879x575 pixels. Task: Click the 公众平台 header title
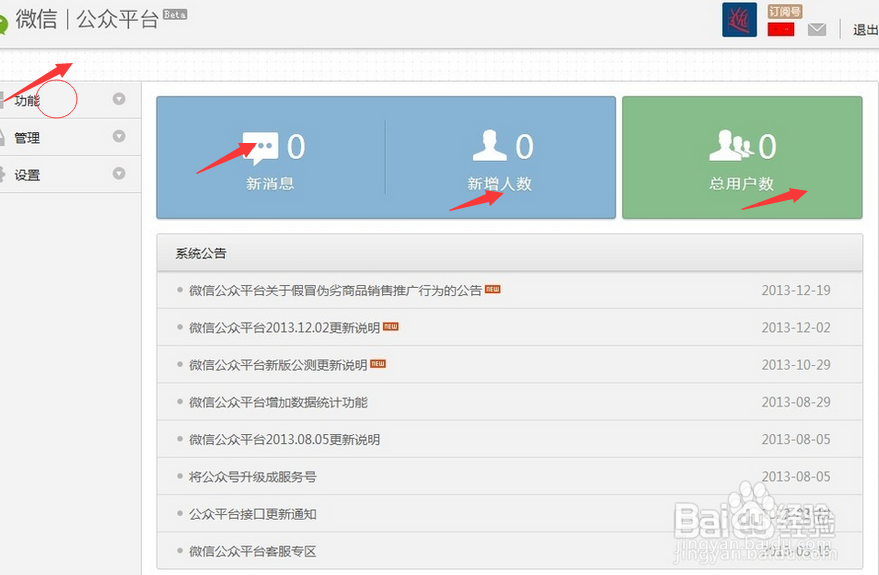click(x=118, y=20)
